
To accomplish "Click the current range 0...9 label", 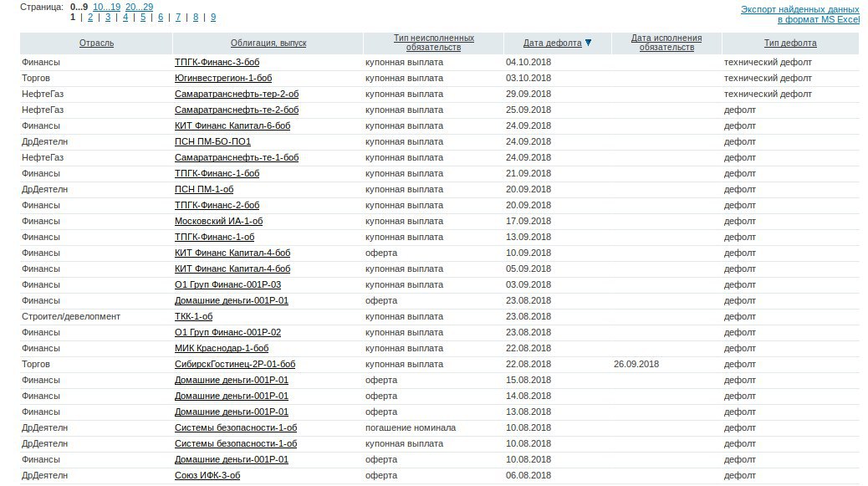I will [79, 7].
